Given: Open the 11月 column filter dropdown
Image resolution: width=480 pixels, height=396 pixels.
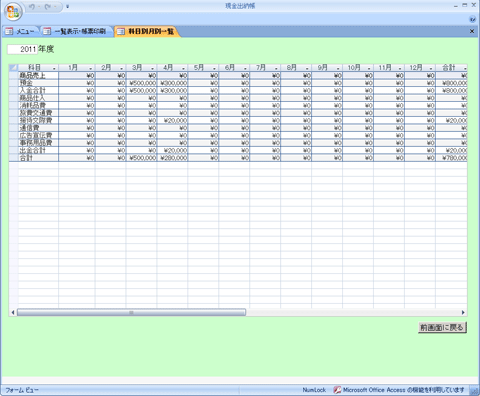Looking at the screenshot, I should click(400, 68).
